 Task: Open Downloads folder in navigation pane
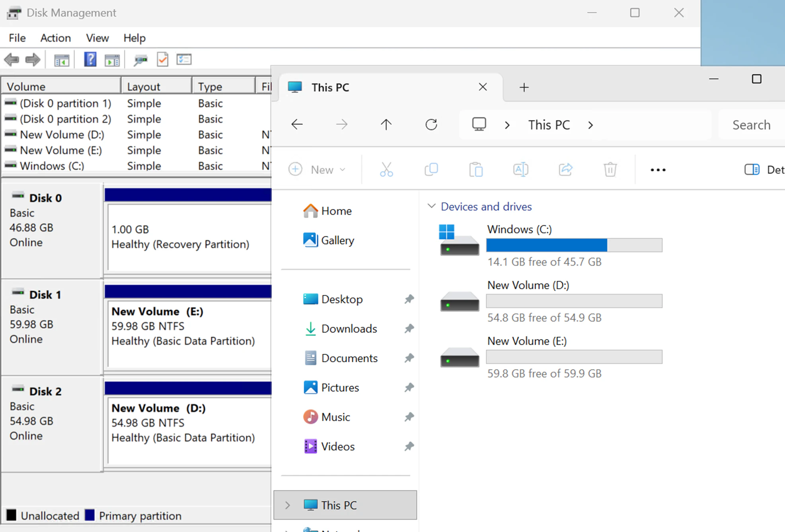(340, 328)
